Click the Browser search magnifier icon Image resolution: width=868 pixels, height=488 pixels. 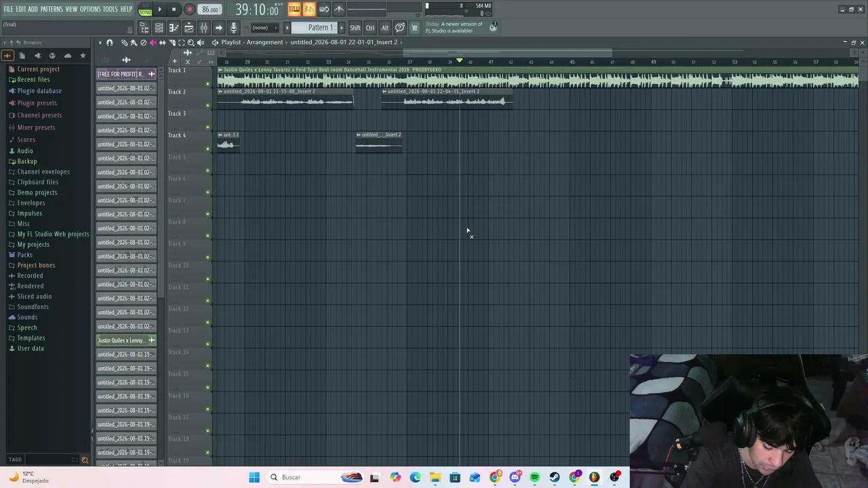tap(85, 460)
